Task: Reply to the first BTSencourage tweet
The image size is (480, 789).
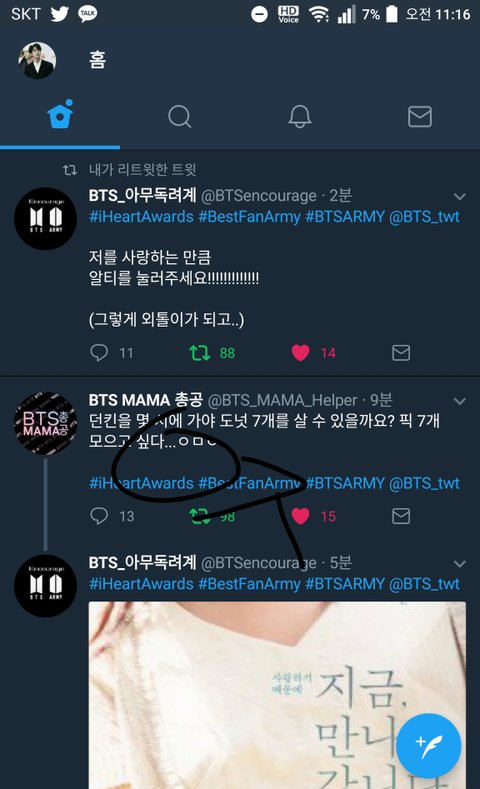Action: coord(99,353)
